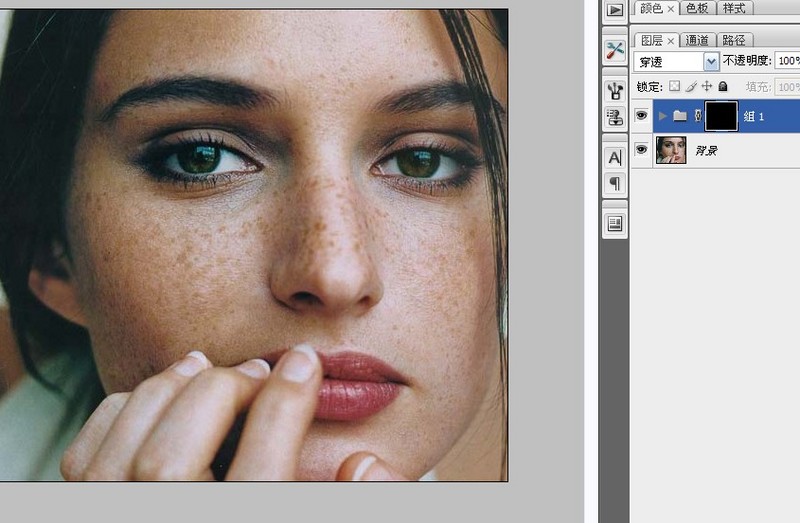Image resolution: width=800 pixels, height=523 pixels.
Task: Open the Layer Comps panel icon
Action: click(615, 223)
